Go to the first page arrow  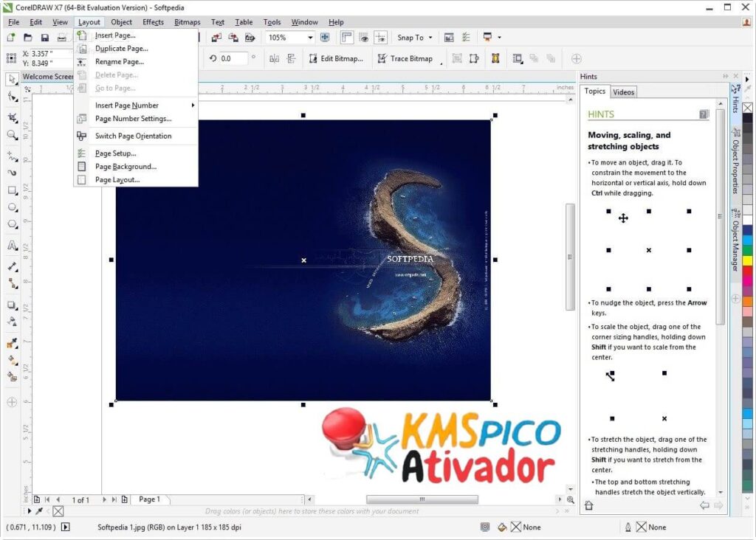(x=47, y=500)
